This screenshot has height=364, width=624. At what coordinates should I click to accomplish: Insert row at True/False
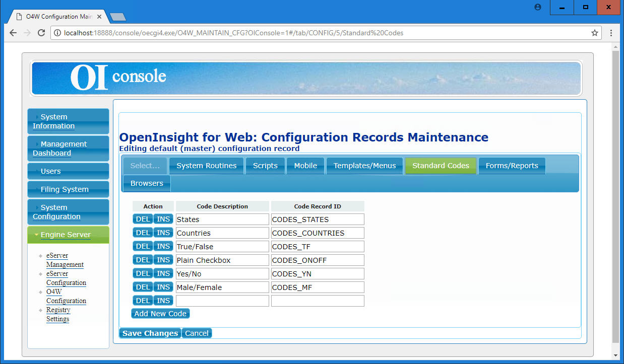coord(163,246)
